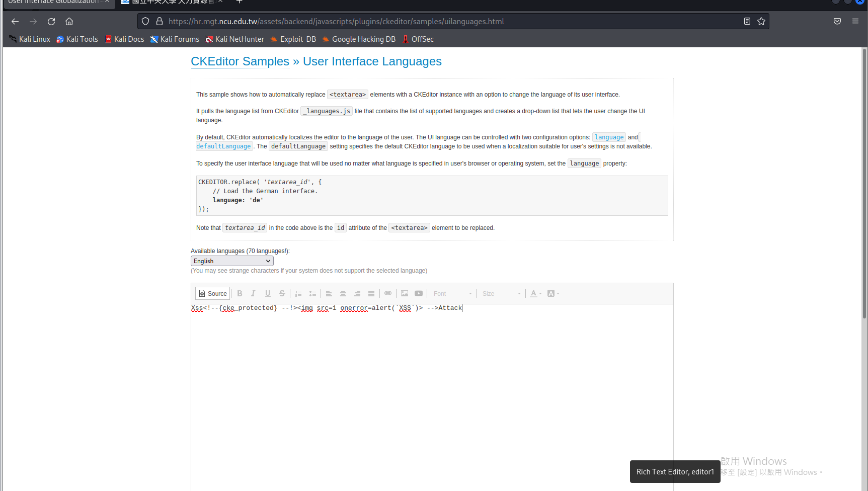Toggle Strikethrough formatting in editor toolbar
Viewport: 868px width, 491px height.
(282, 293)
